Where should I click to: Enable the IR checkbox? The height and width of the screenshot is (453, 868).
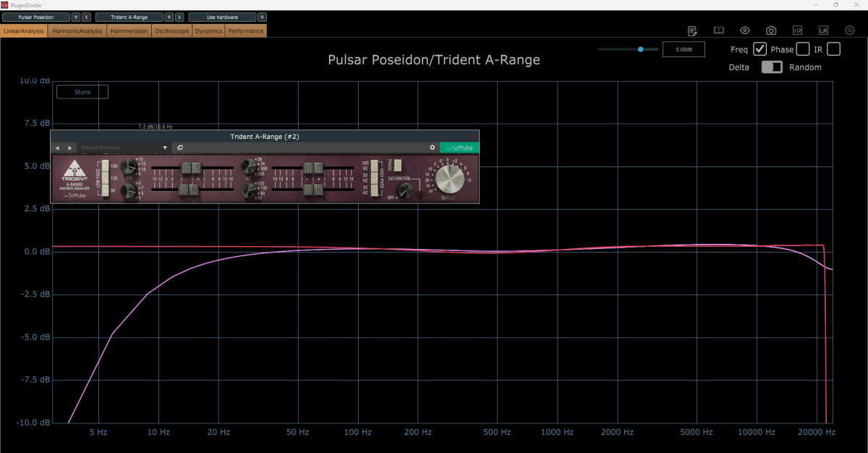click(833, 49)
